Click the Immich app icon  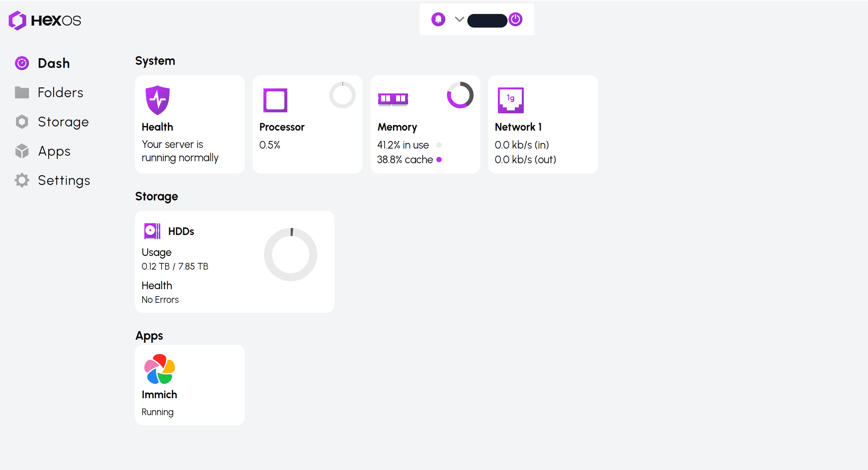[x=159, y=369]
